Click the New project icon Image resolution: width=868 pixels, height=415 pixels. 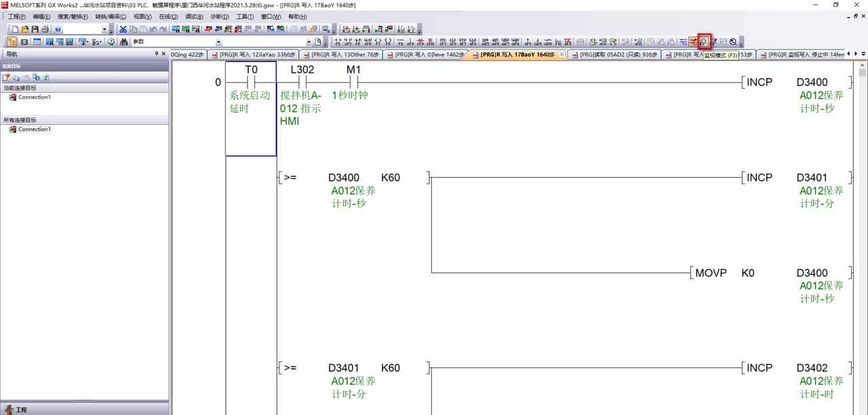(15, 29)
